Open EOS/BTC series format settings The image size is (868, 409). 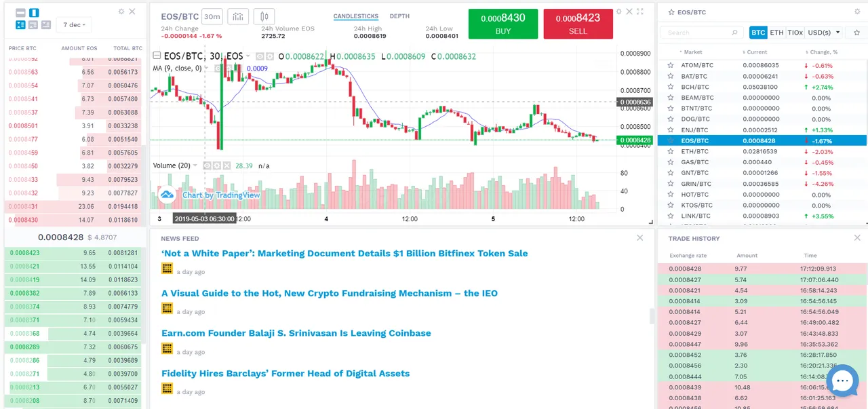click(x=270, y=56)
